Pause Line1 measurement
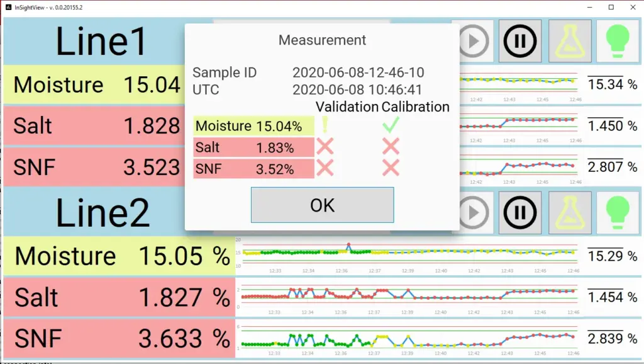 click(520, 41)
